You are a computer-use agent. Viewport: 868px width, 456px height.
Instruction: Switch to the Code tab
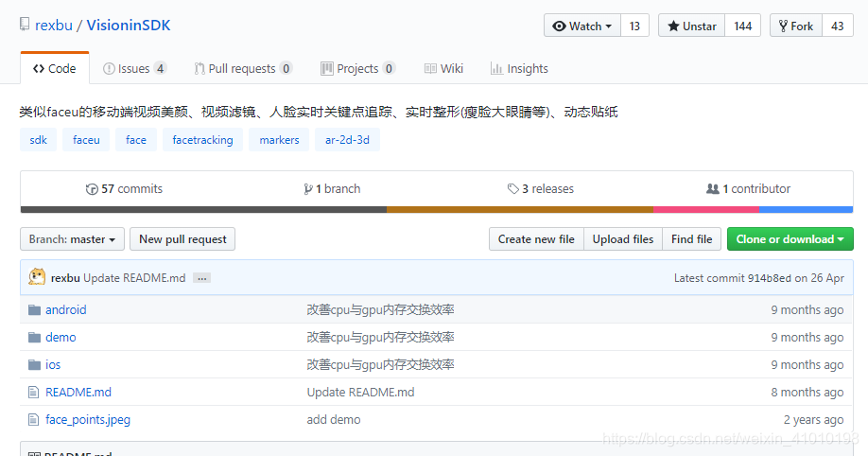[x=54, y=69]
